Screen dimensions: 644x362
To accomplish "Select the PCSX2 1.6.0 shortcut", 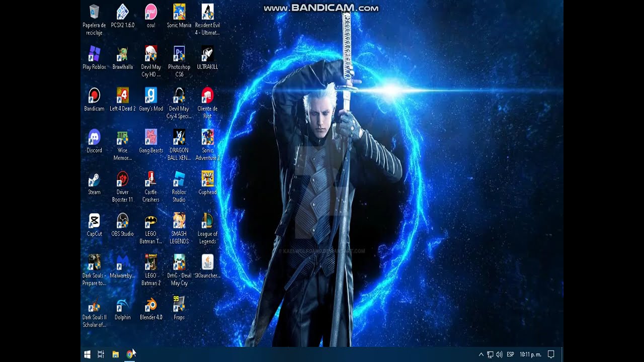I will 123,16.
